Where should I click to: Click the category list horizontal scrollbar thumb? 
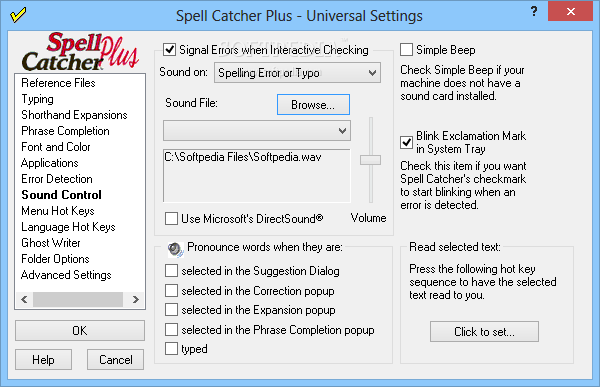click(78, 299)
